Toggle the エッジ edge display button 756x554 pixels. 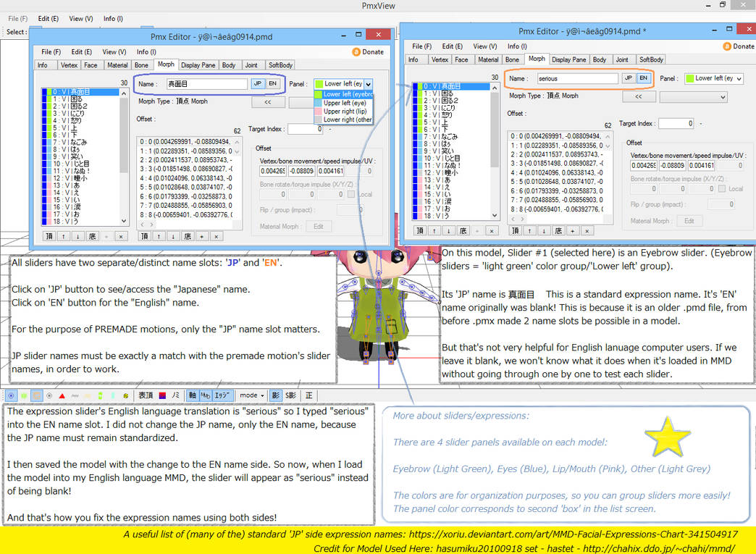click(x=222, y=395)
